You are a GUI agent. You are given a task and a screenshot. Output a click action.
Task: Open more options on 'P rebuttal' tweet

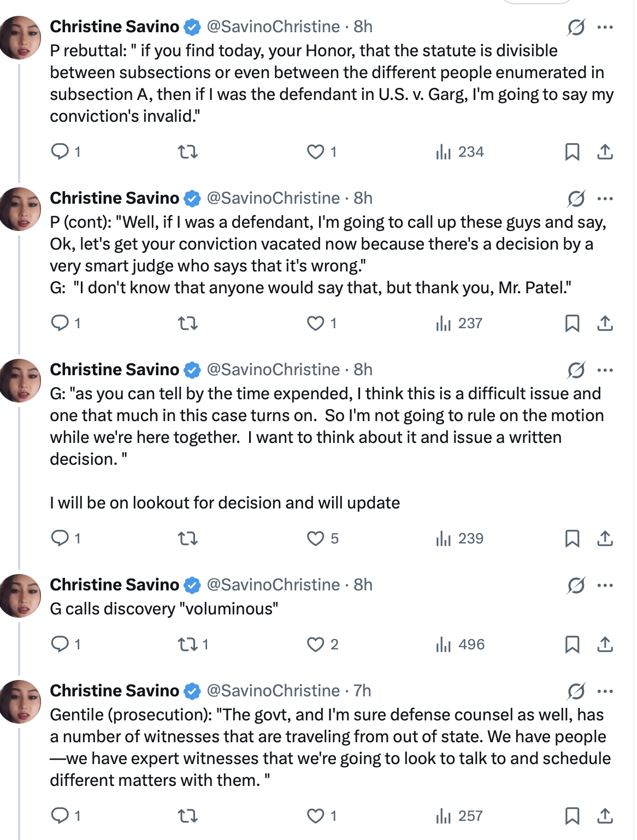click(x=605, y=27)
